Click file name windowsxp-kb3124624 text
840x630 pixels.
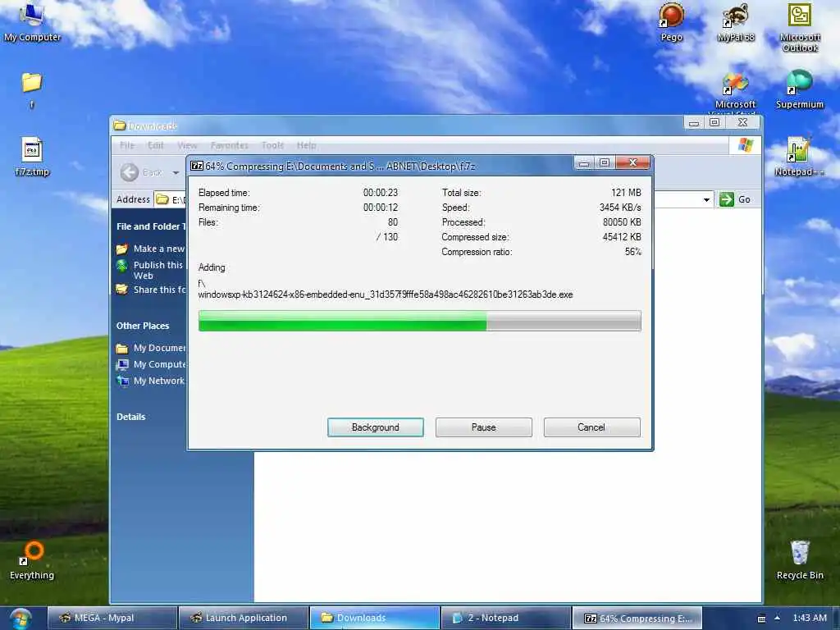point(386,294)
